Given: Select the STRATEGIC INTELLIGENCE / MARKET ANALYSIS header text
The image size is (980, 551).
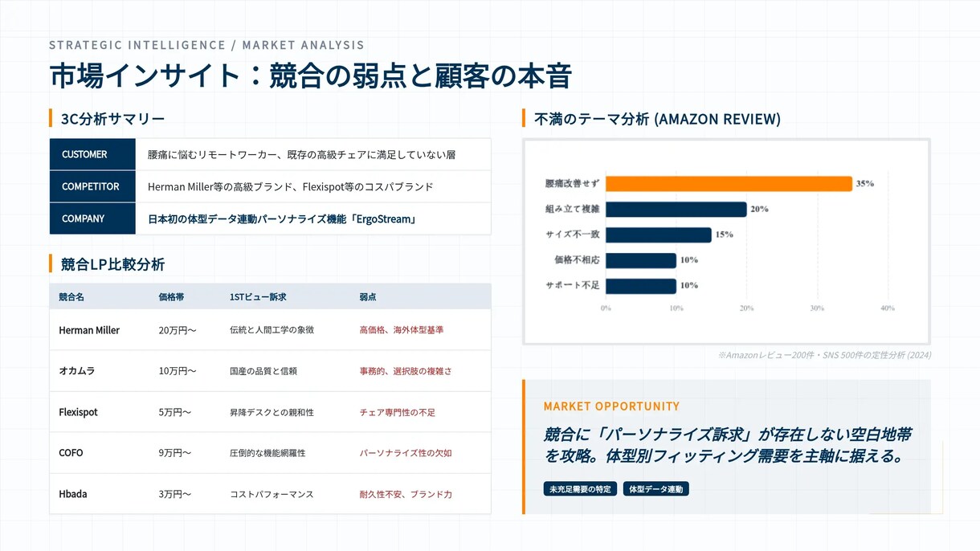Looking at the screenshot, I should [206, 45].
